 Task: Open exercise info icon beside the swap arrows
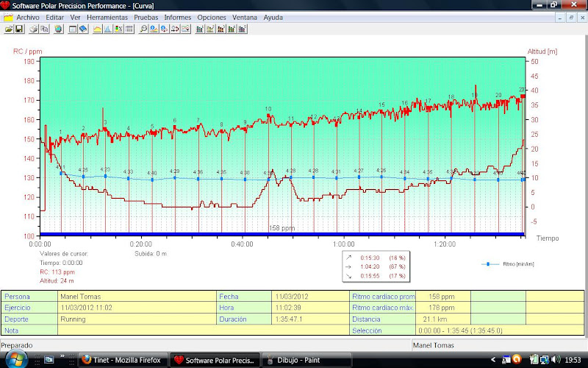point(164,29)
